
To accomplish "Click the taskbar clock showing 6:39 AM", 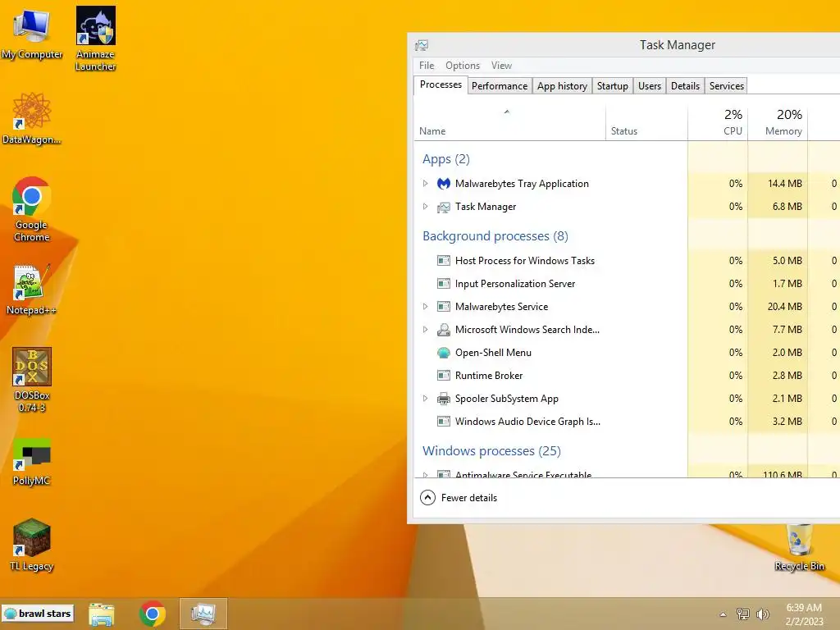I will 804,614.
